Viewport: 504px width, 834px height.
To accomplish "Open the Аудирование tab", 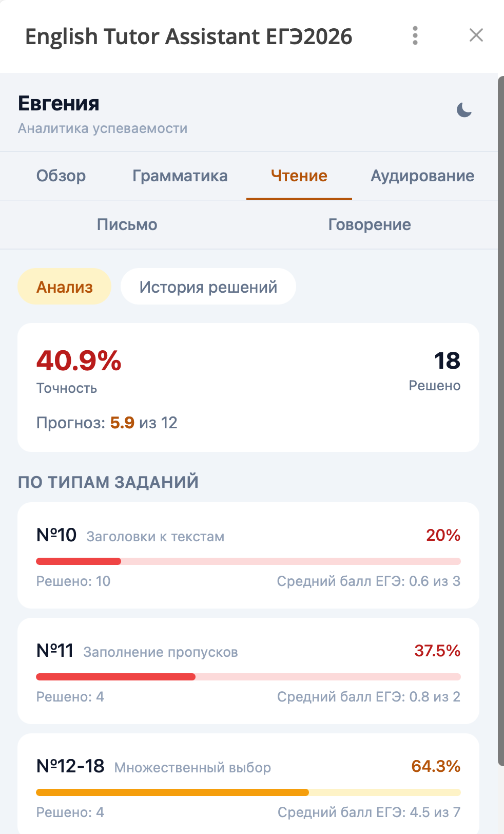I will (422, 176).
